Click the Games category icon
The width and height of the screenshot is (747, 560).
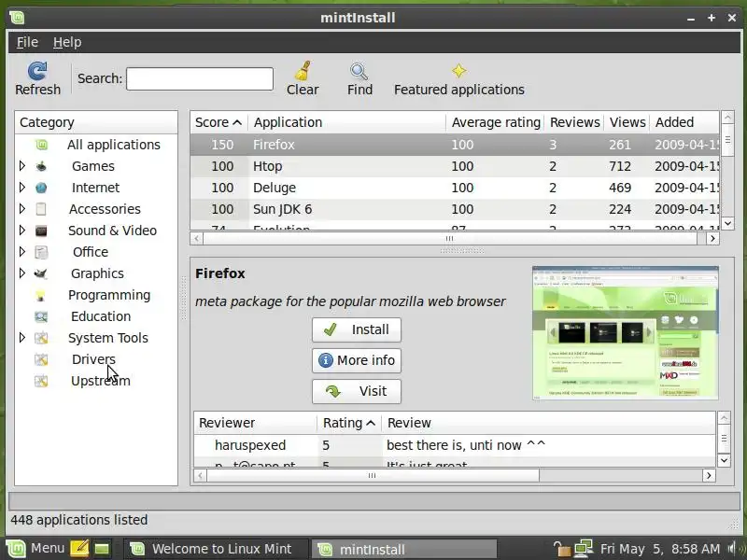coord(41,166)
